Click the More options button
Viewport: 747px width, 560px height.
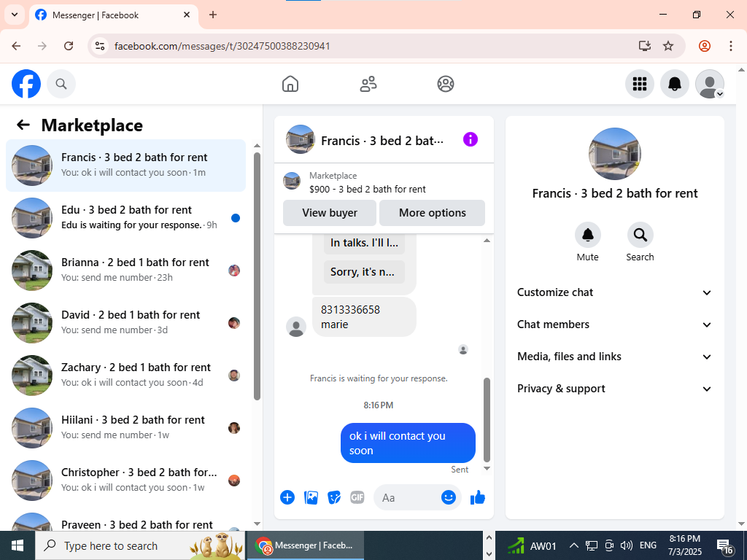pyautogui.click(x=432, y=213)
